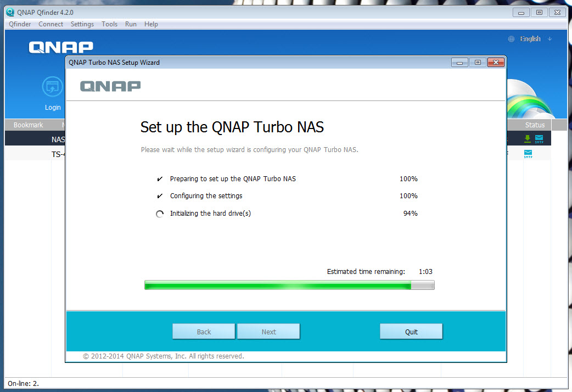
Task: Click the globe language icon
Action: 512,38
